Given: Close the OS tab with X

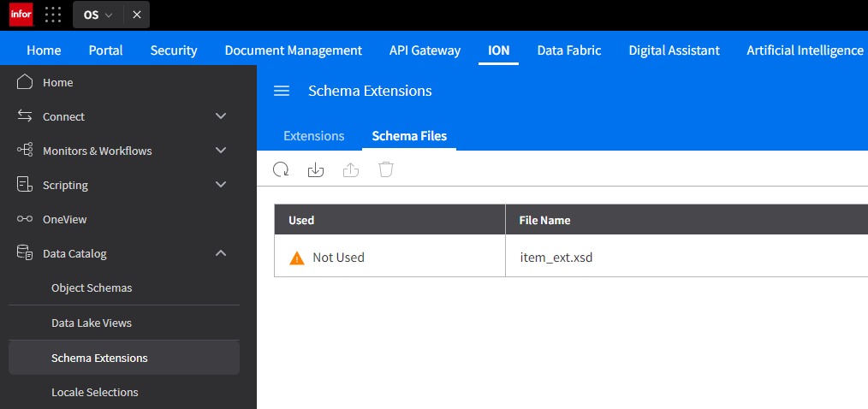Looking at the screenshot, I should [137, 15].
